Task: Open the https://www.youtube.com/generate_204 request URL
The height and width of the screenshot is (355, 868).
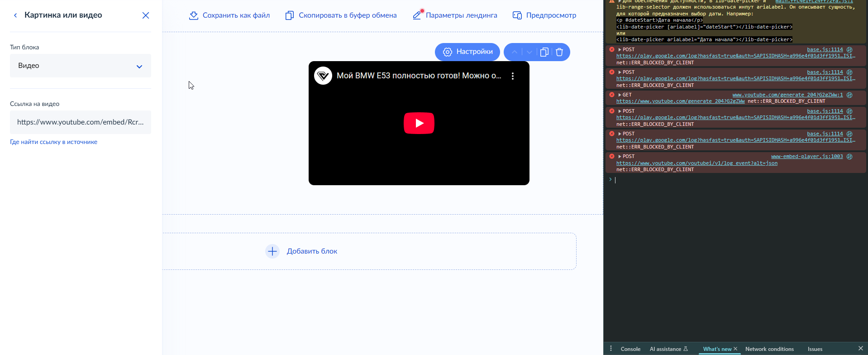Action: [x=680, y=101]
